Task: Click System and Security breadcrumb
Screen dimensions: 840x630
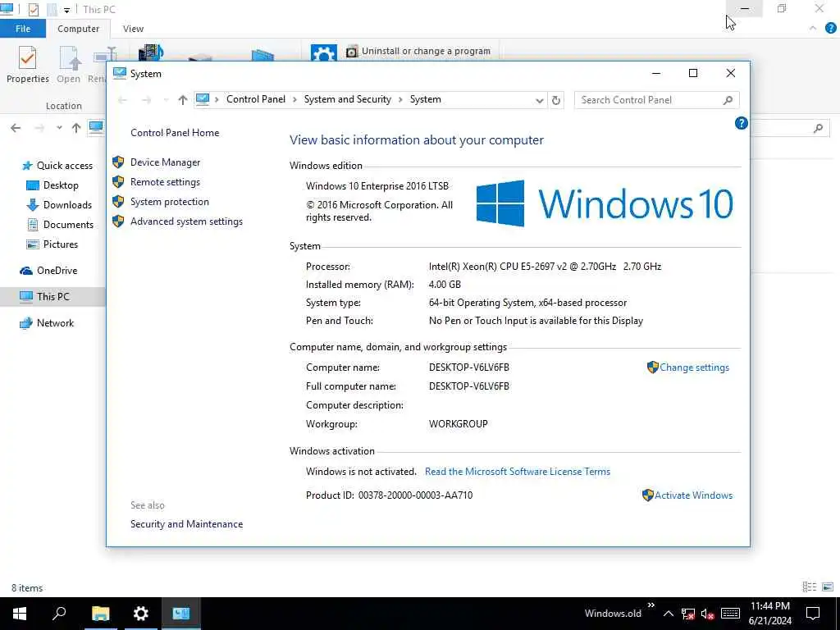Action: coord(348,99)
